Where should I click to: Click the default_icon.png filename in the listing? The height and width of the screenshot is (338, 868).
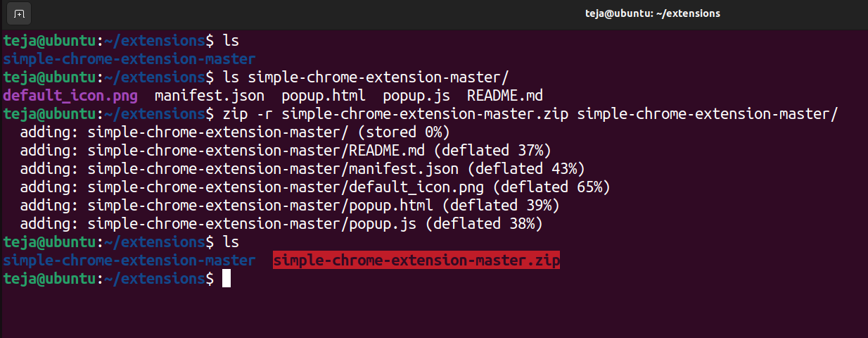[70, 95]
